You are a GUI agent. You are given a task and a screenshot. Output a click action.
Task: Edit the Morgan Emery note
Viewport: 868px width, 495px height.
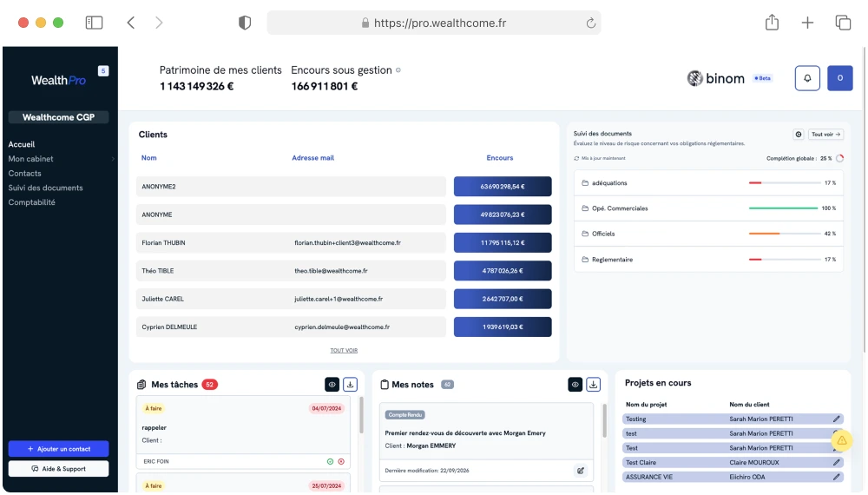point(580,471)
